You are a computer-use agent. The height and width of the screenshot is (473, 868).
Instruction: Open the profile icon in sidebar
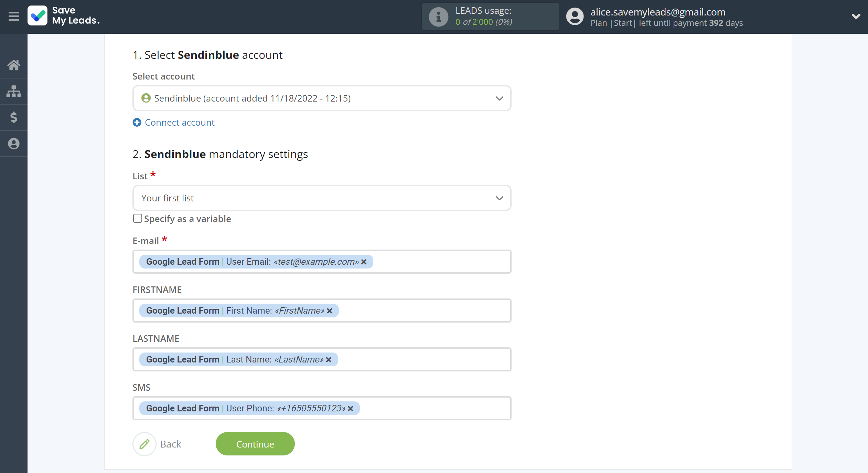(14, 144)
